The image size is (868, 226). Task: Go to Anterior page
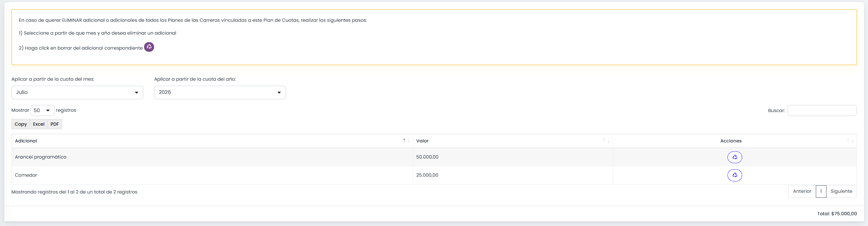pos(802,191)
